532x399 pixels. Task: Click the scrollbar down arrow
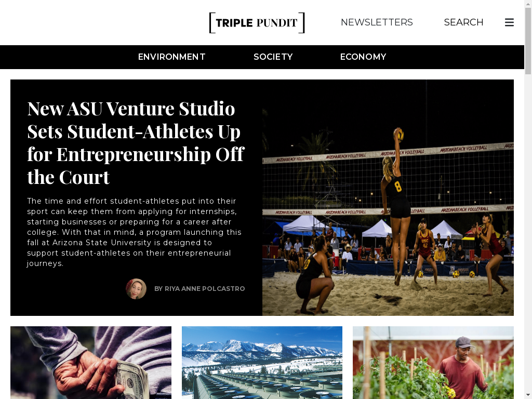(528, 396)
